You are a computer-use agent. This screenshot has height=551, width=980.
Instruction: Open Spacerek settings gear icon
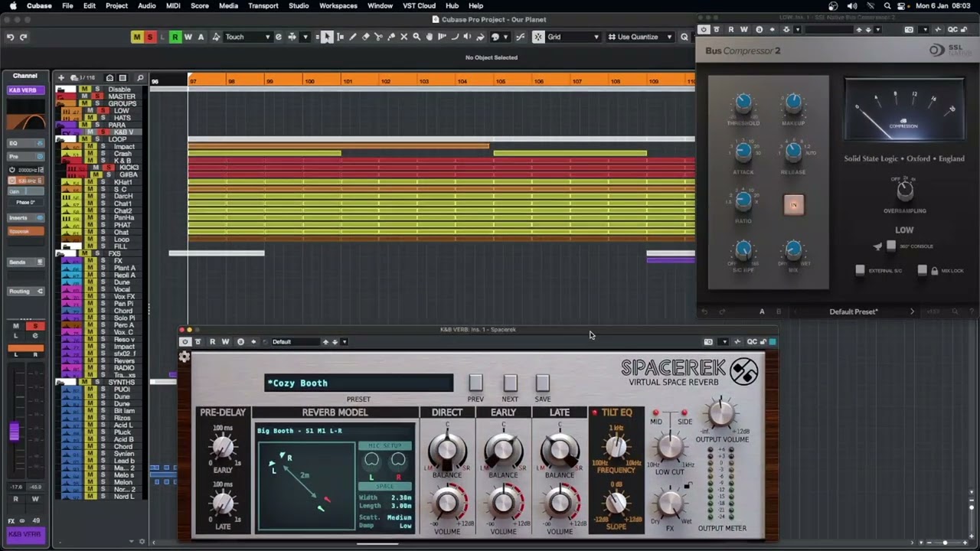pos(184,357)
